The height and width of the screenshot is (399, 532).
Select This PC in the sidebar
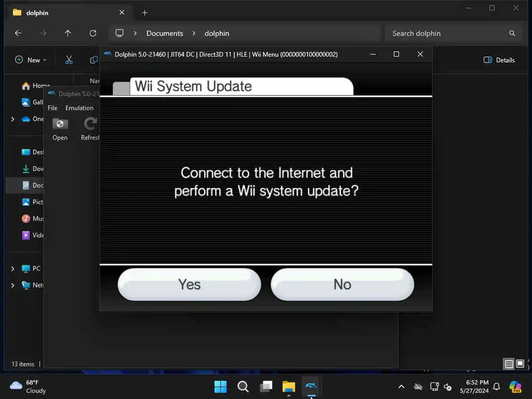click(31, 269)
